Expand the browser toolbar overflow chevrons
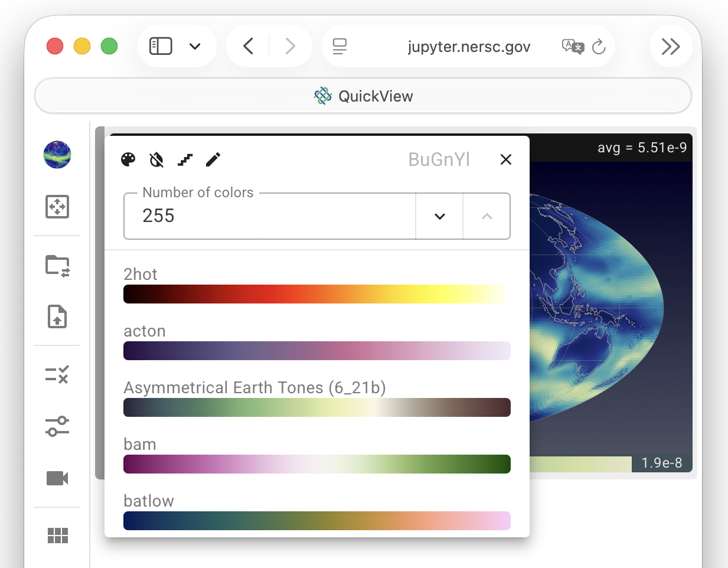The width and height of the screenshot is (728, 568). (671, 46)
